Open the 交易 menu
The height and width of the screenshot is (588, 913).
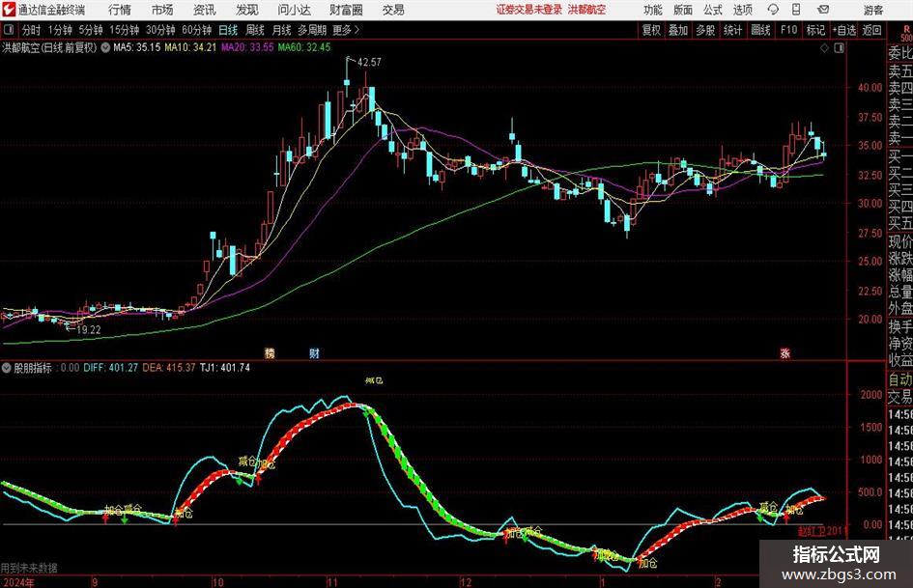[393, 10]
